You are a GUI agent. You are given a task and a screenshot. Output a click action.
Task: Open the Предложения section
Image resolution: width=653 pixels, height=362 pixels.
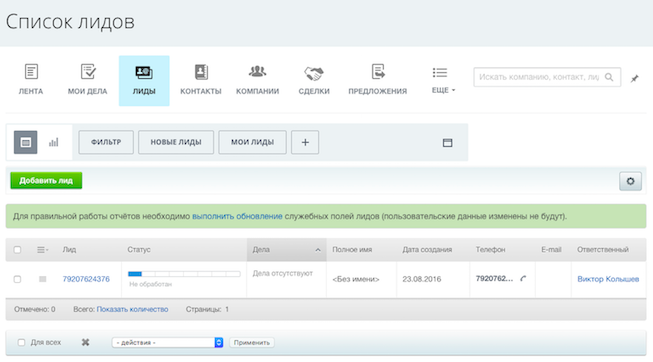tap(378, 80)
